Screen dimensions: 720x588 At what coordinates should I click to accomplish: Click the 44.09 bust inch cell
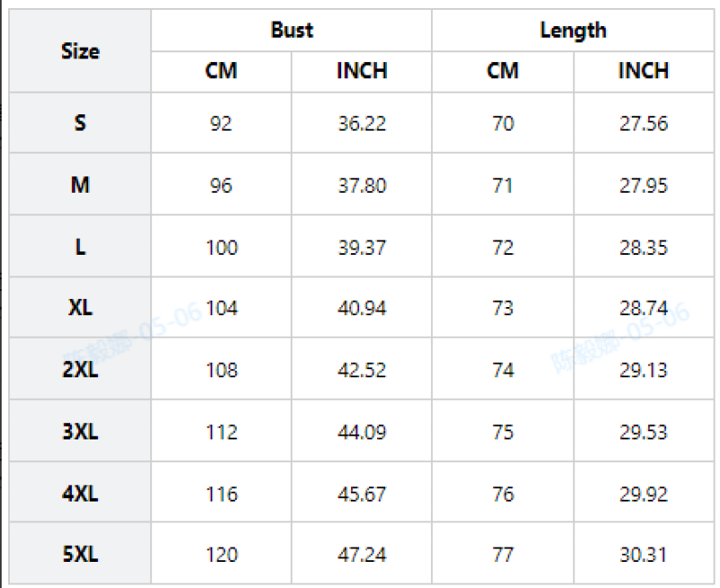362,433
